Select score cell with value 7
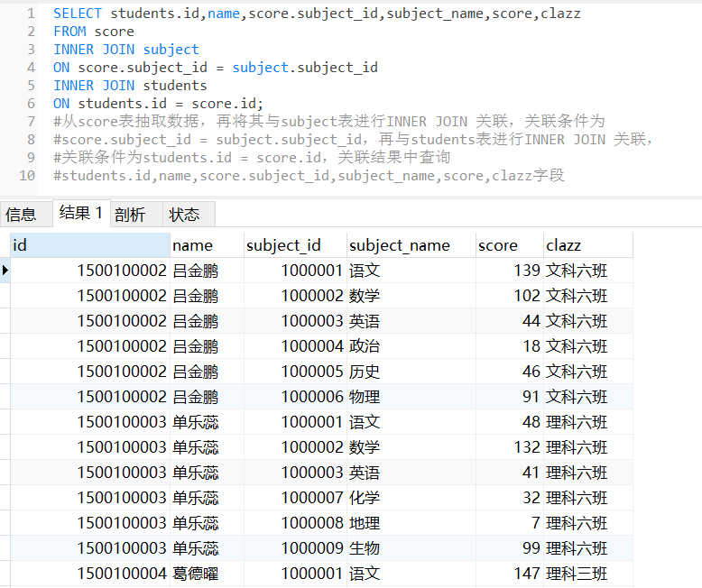The image size is (702, 588). [510, 523]
